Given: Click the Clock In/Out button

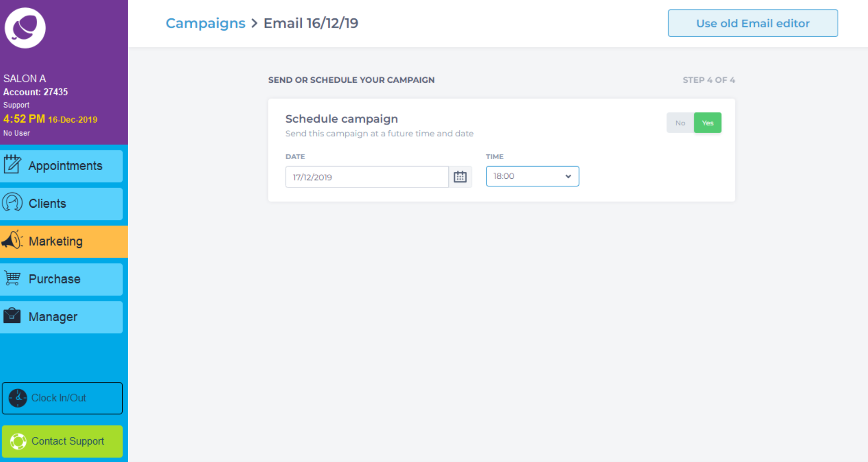Looking at the screenshot, I should (x=62, y=398).
